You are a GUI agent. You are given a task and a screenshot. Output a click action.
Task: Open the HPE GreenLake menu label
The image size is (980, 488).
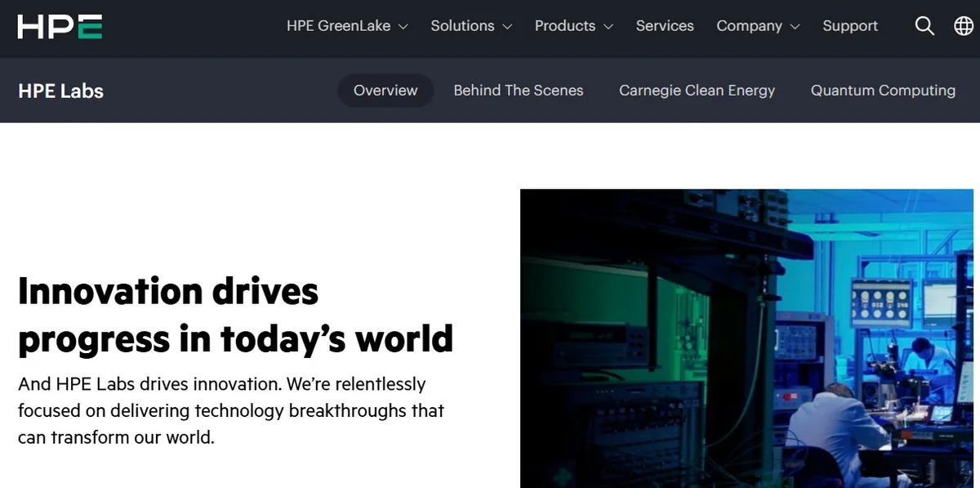click(x=338, y=26)
